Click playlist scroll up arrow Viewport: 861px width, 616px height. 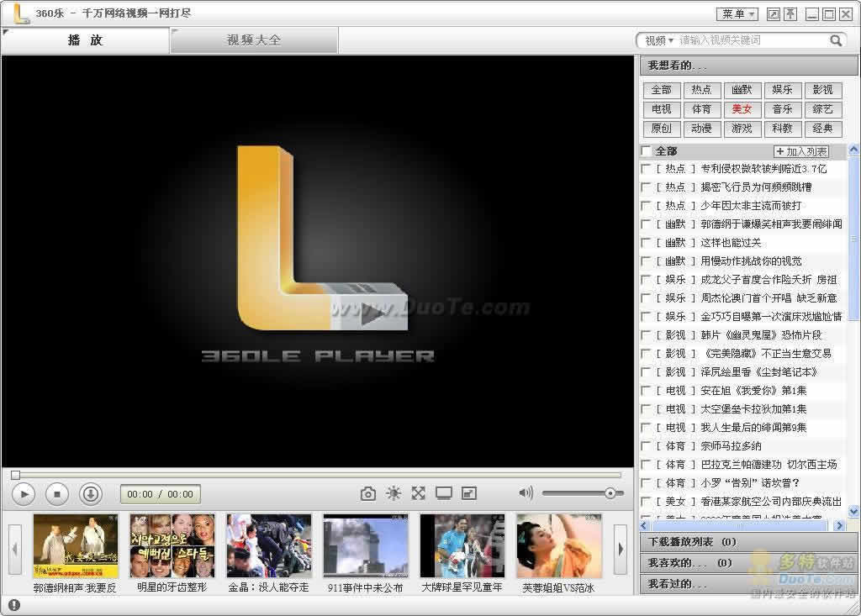853,150
